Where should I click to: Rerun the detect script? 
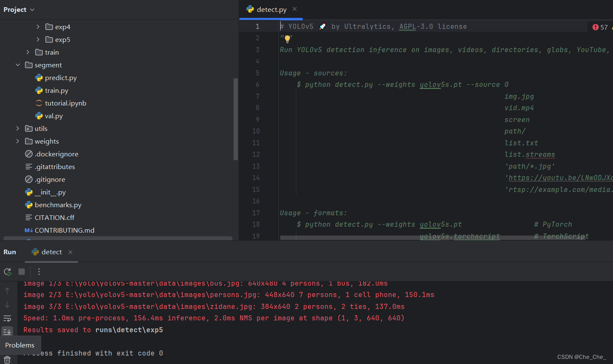coord(8,272)
